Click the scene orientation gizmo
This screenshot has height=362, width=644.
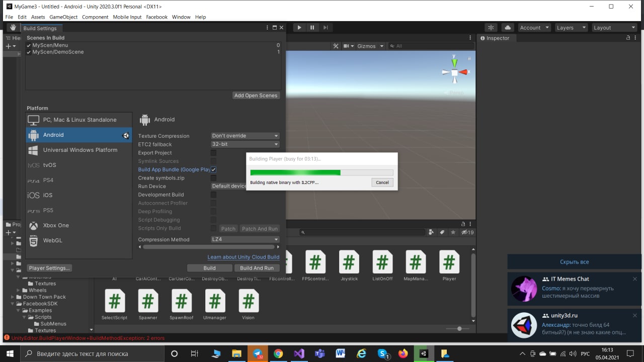[x=455, y=72]
